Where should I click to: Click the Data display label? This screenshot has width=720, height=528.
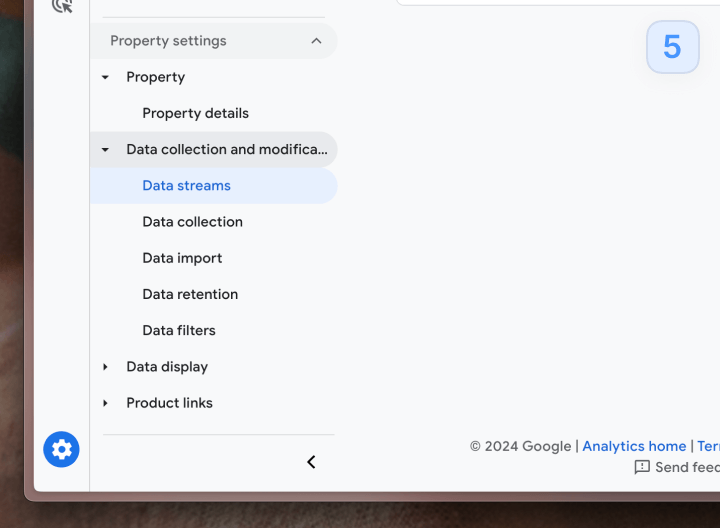[167, 367]
